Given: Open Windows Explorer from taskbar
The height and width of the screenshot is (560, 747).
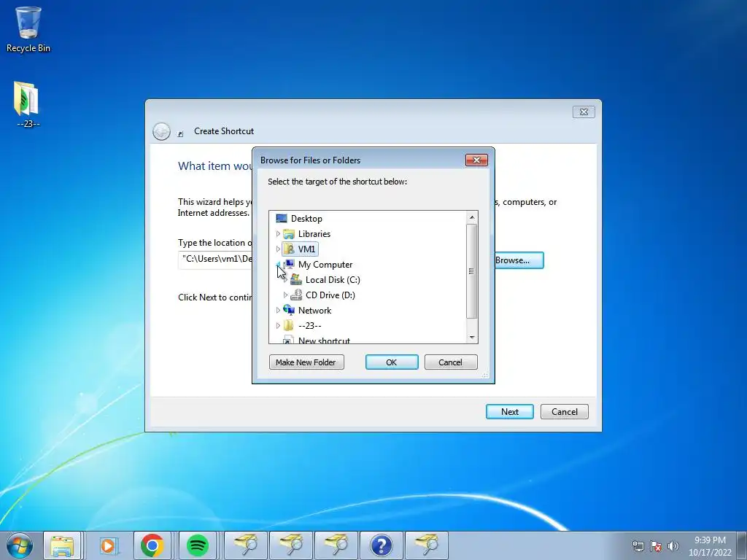Looking at the screenshot, I should [x=63, y=545].
